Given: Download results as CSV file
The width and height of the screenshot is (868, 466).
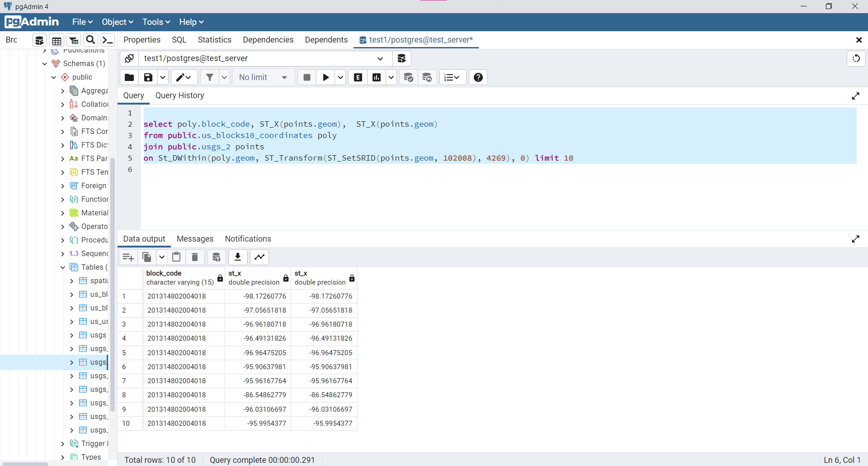Looking at the screenshot, I should (x=238, y=257).
